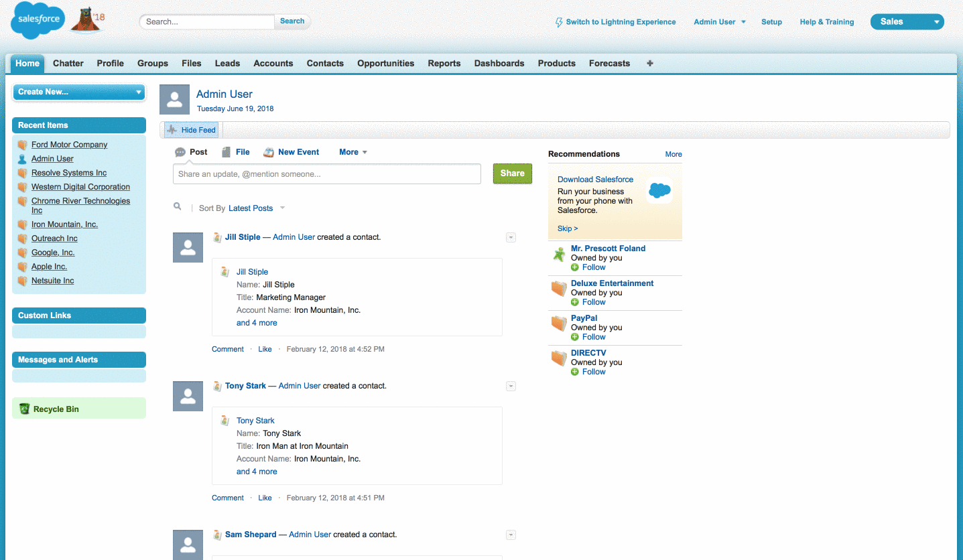Click the folder icon beside PayPal
The width and height of the screenshot is (963, 560).
coord(559,324)
